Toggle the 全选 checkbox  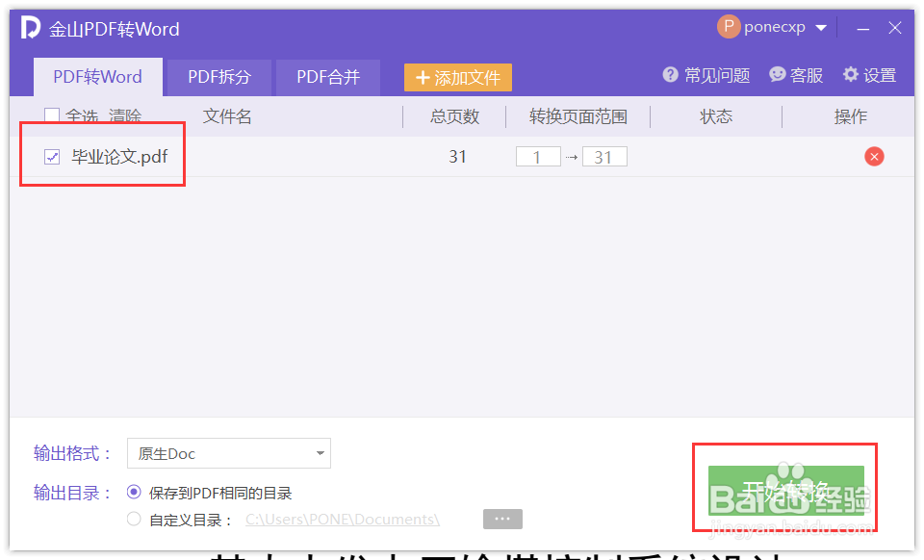pyautogui.click(x=52, y=115)
